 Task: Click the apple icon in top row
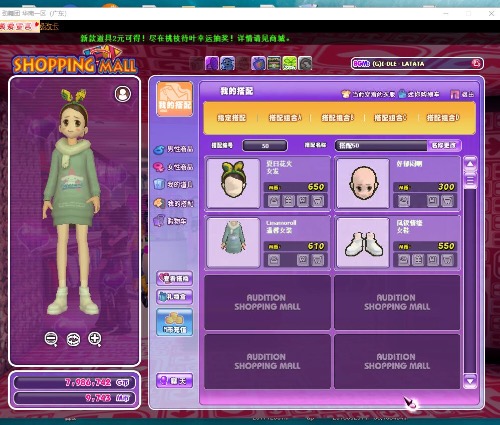(x=258, y=63)
